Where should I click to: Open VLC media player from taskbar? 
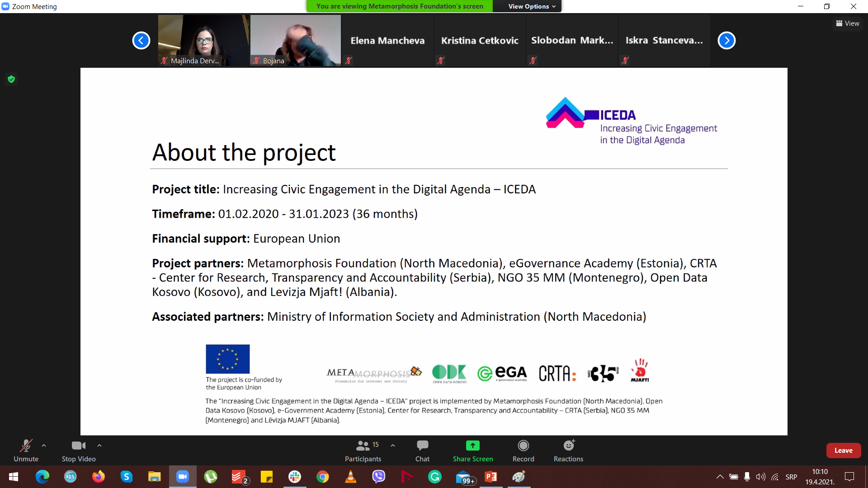pyautogui.click(x=351, y=477)
